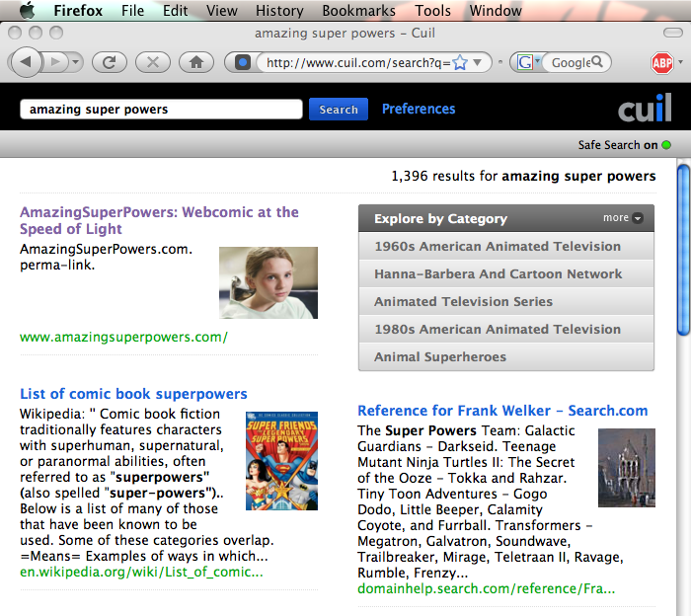This screenshot has width=691, height=616.
Task: Go back with the Back arrow button
Action: click(x=26, y=62)
